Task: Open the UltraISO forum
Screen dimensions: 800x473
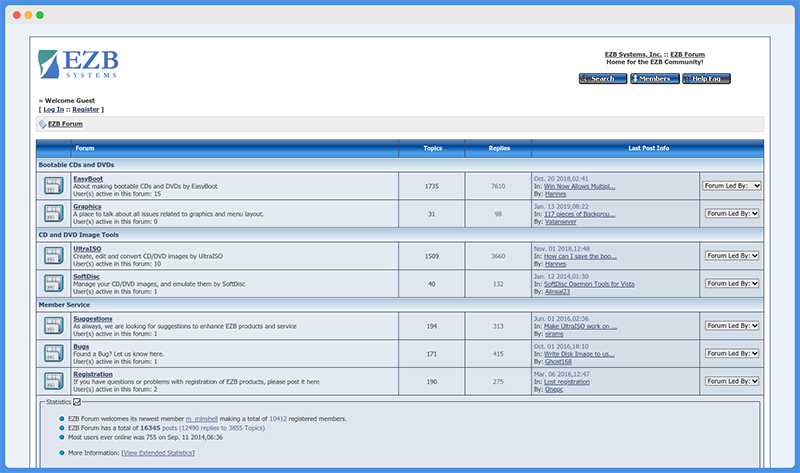Action: [87, 248]
